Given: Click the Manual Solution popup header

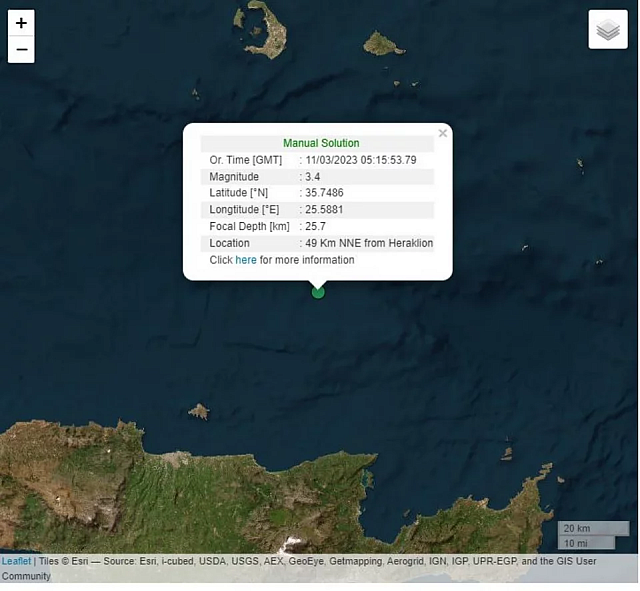Looking at the screenshot, I should click(x=320, y=143).
